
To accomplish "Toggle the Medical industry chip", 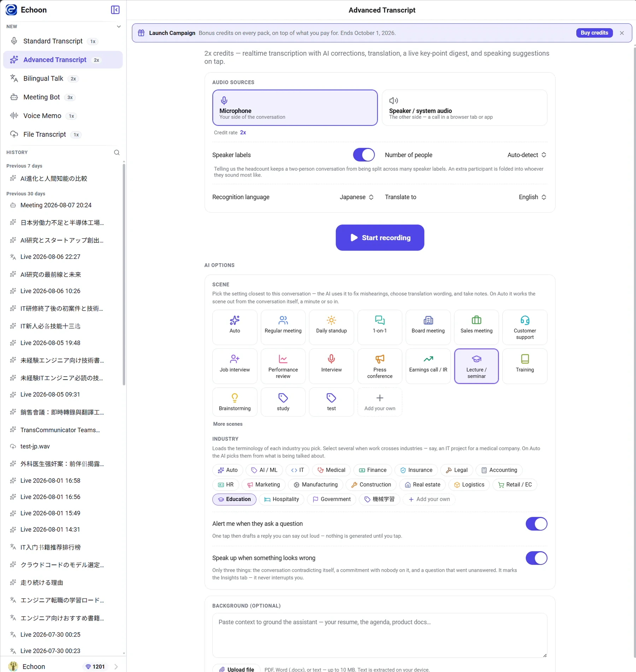I will coord(331,470).
